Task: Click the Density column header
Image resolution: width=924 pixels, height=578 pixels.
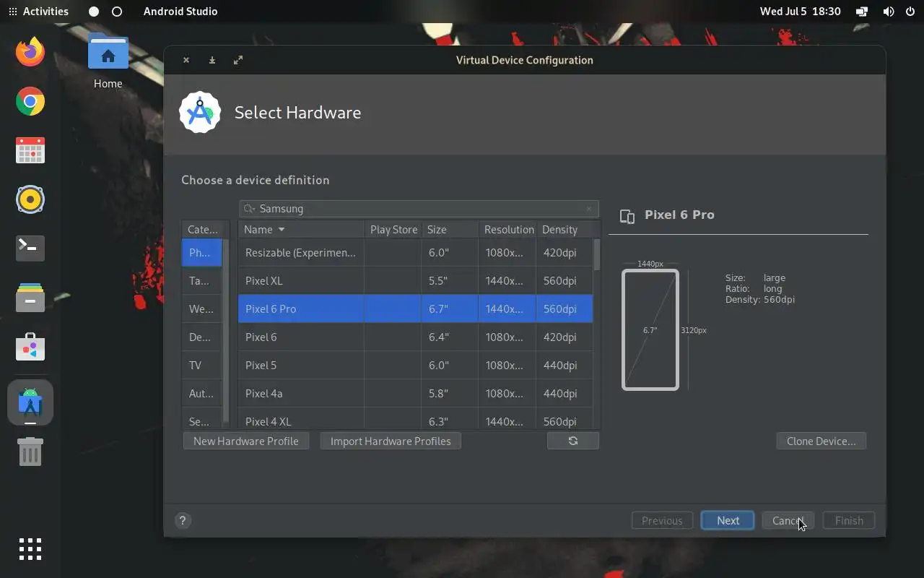Action: point(565,229)
